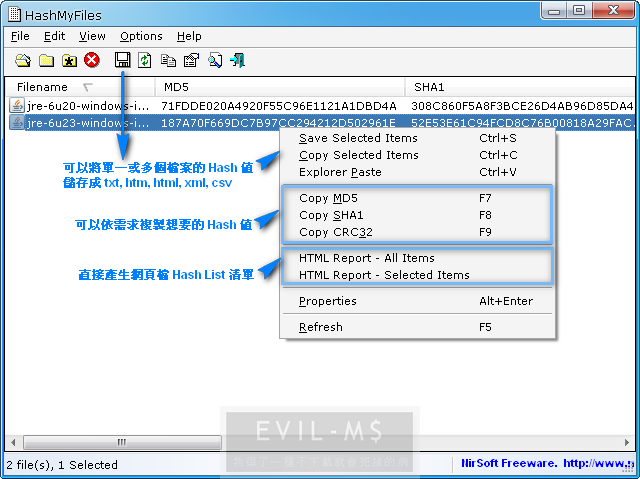Sort by the SHA1 column header

[520, 87]
